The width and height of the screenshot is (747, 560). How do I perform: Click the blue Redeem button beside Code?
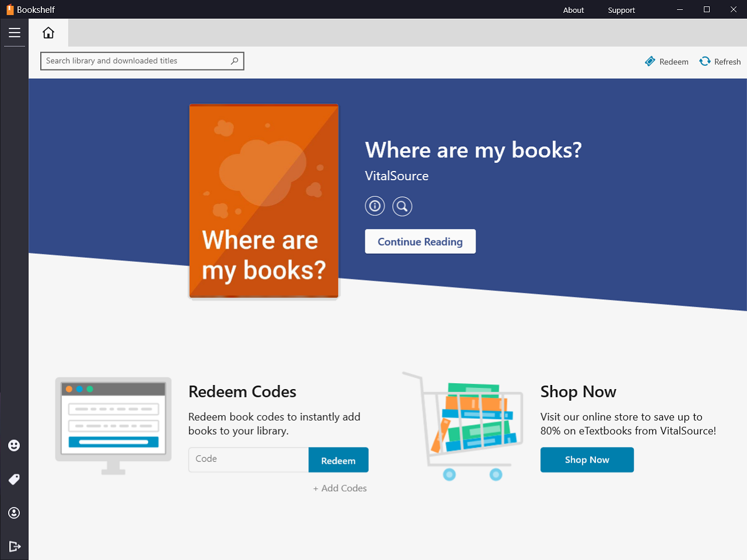[338, 460]
